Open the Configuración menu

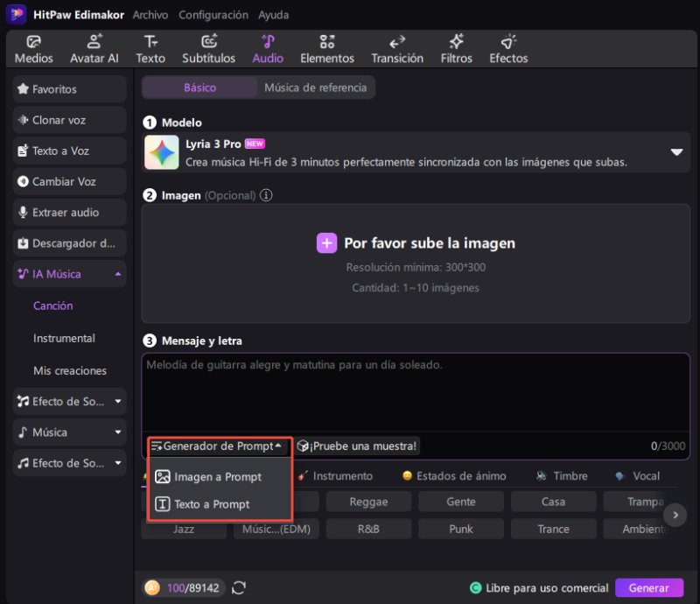tap(213, 15)
